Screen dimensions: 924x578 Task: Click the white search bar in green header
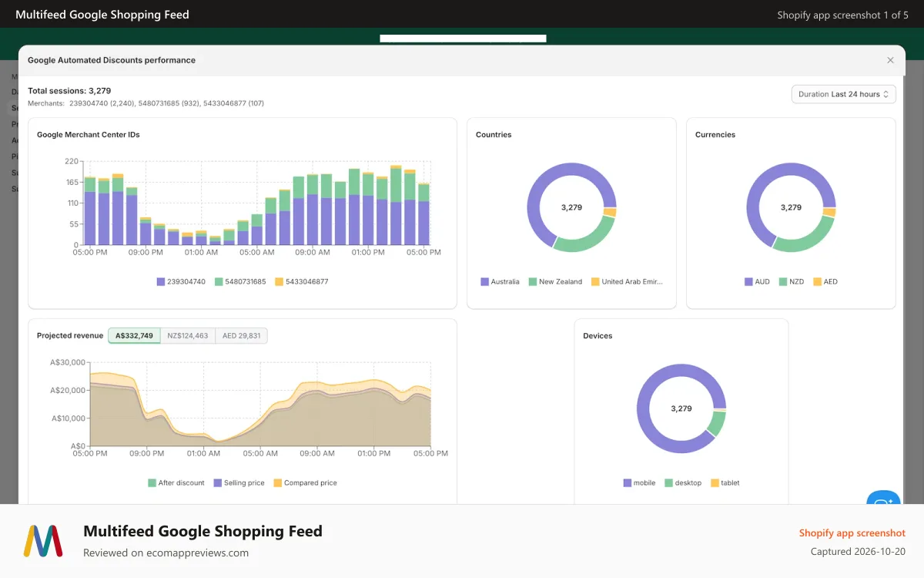pyautogui.click(x=463, y=38)
